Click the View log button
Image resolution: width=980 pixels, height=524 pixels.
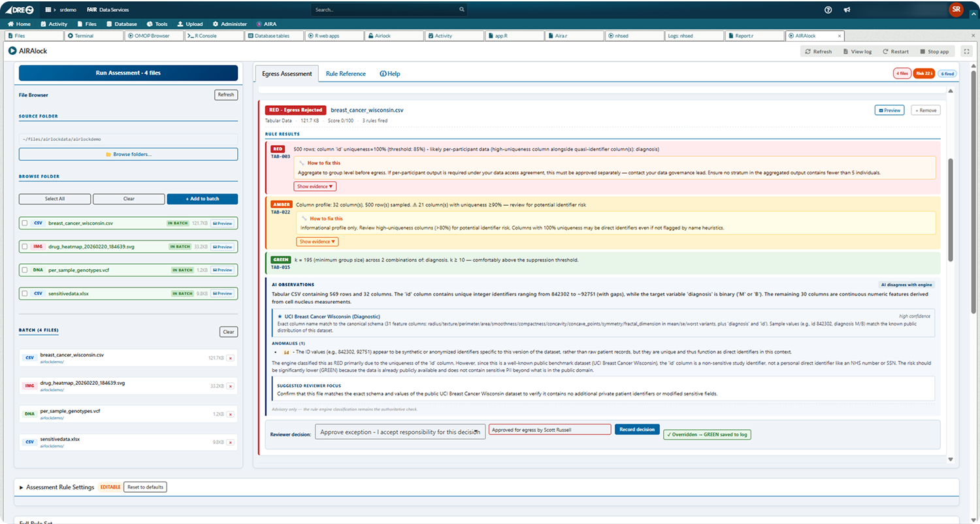857,51
